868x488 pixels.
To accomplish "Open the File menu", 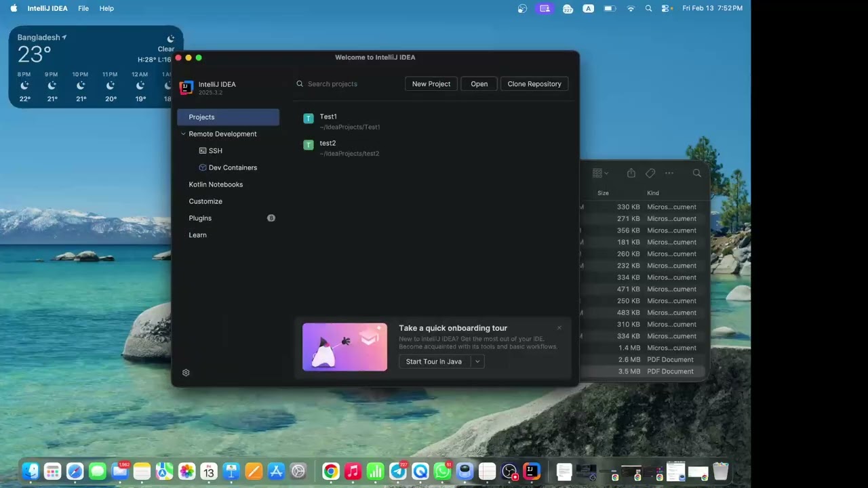I will point(83,8).
